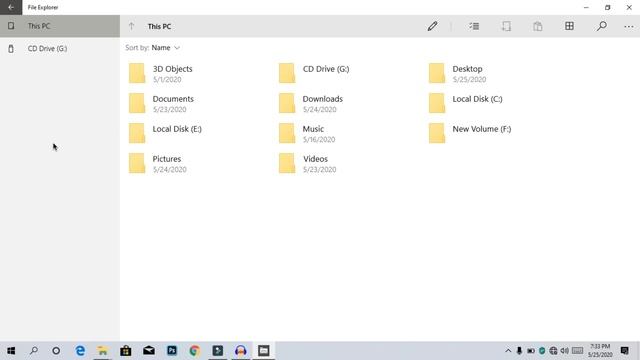Click the Documents folder icon
640x360 pixels.
(137, 103)
